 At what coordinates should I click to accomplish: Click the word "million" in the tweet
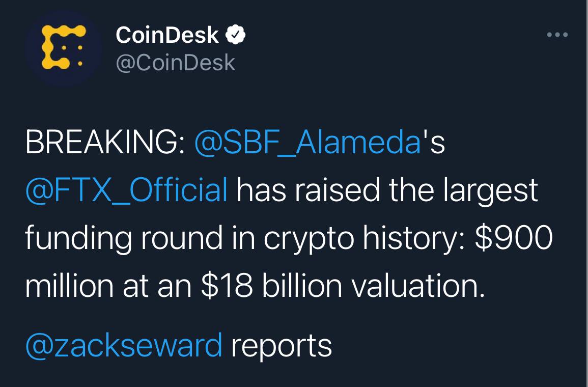tap(68, 286)
